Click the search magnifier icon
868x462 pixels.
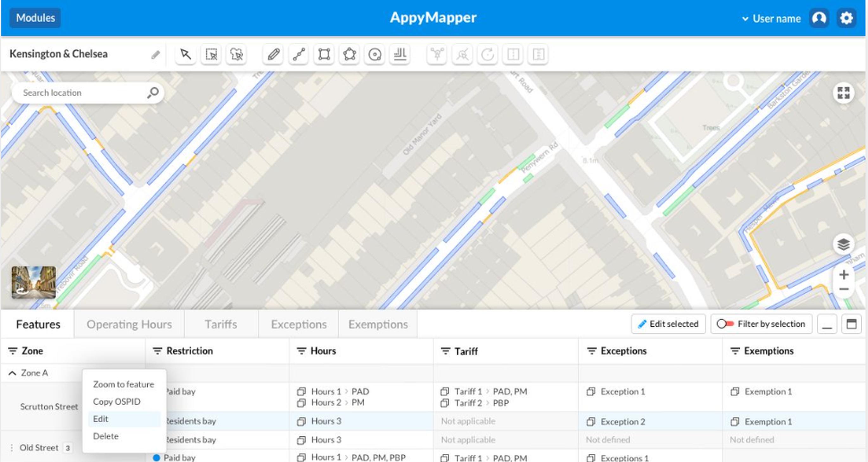point(153,92)
